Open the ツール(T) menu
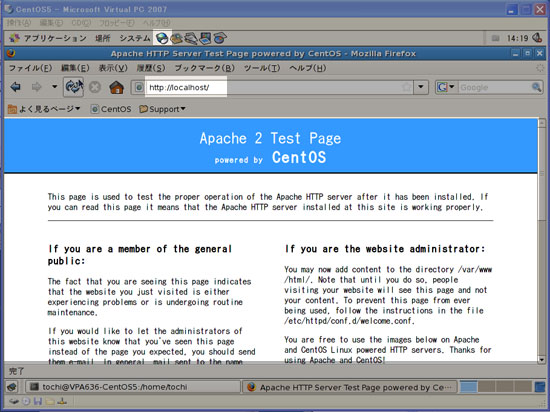Viewport: 550px width, 412px height. coord(262,68)
